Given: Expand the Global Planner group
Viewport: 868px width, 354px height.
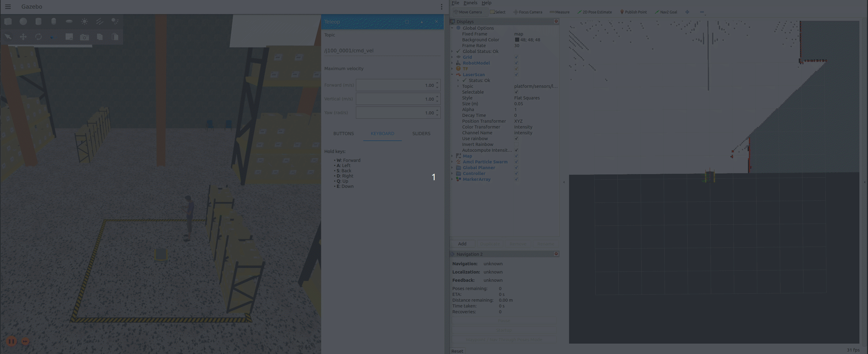Looking at the screenshot, I should point(452,168).
